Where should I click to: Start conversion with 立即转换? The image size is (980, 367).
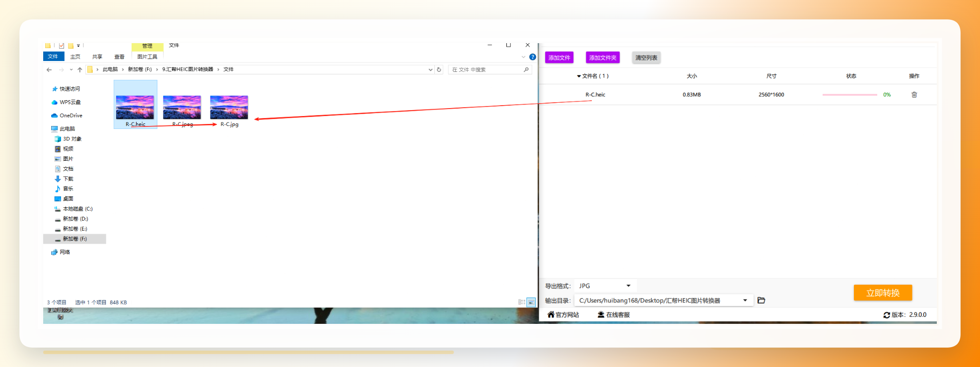[x=883, y=293]
